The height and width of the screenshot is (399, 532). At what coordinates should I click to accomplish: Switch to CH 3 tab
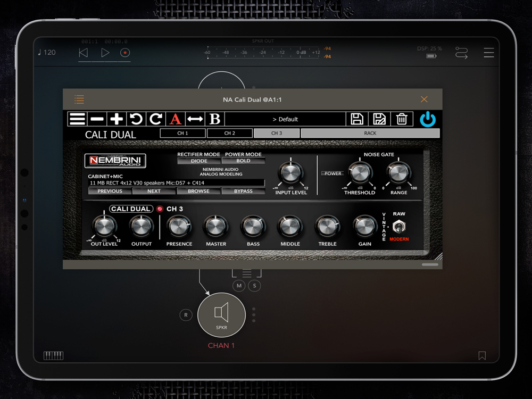[277, 133]
